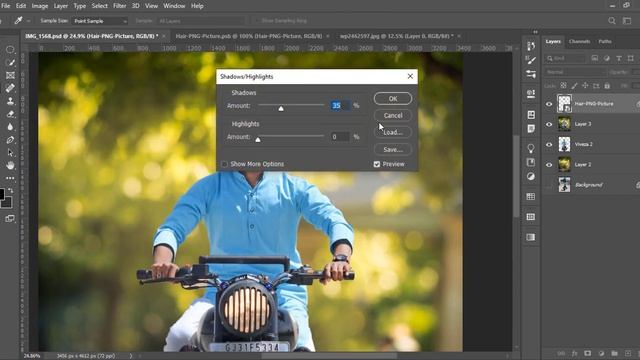The height and width of the screenshot is (360, 640).
Task: Create new adjustment layer icon
Action: 601,353
